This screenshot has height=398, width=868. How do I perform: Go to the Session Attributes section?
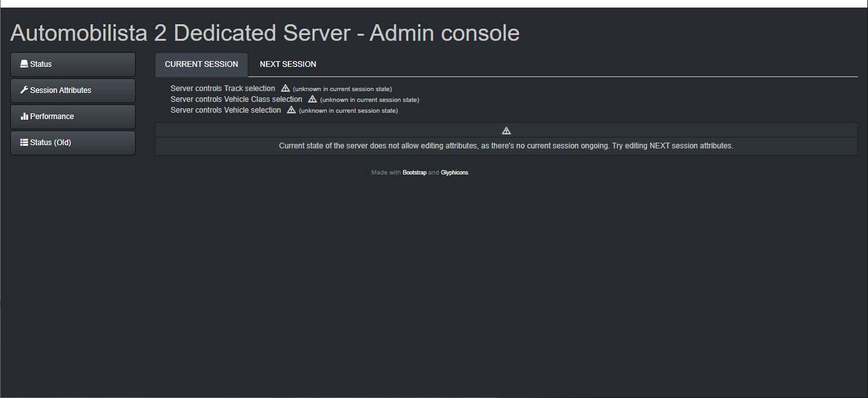(73, 90)
